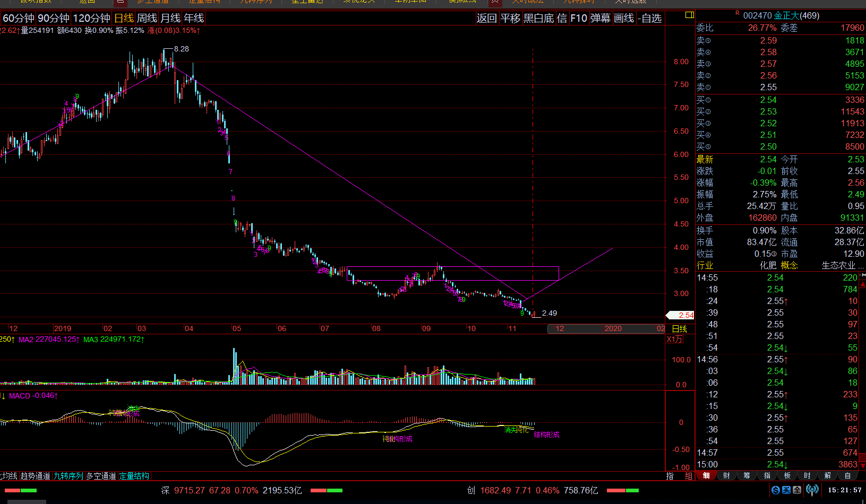
Task: Open the S currency status icon
Action: pyautogui.click(x=776, y=490)
